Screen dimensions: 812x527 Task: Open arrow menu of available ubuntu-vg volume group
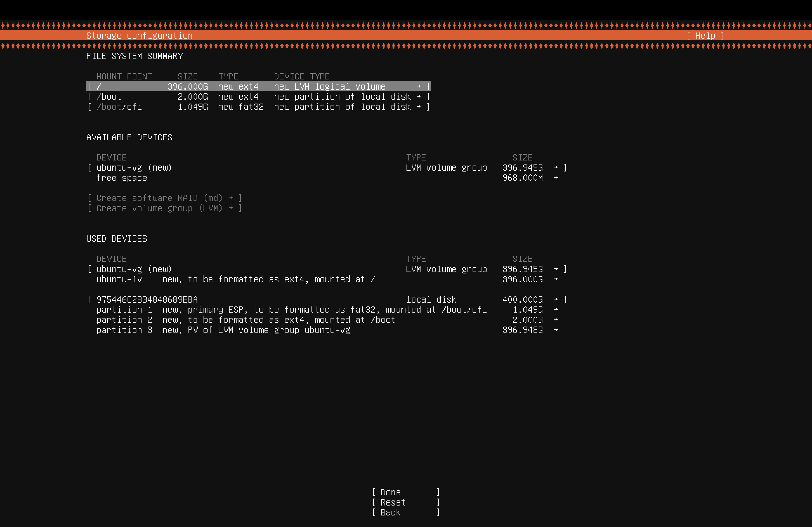click(x=556, y=167)
